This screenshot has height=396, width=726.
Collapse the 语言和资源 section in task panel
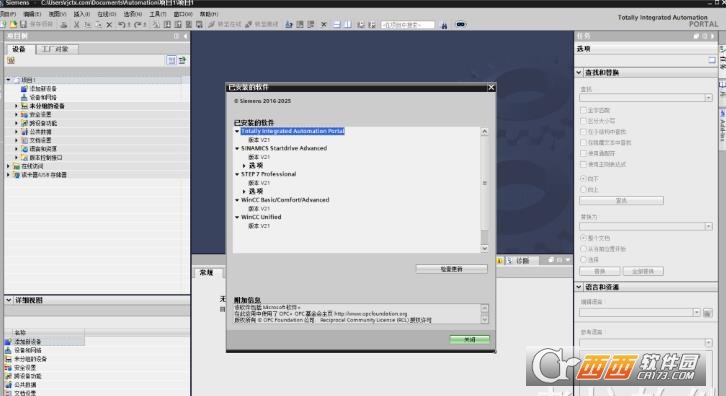point(579,287)
